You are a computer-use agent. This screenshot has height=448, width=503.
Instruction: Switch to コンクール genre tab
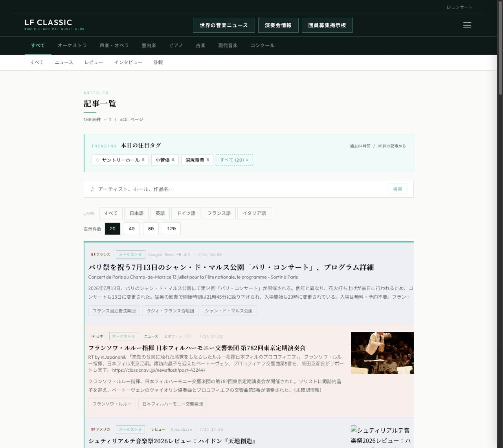(263, 46)
